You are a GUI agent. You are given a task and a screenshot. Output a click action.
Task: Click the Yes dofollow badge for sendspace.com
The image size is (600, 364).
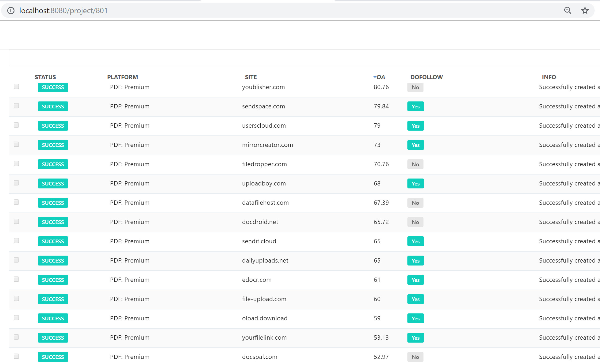coord(416,107)
